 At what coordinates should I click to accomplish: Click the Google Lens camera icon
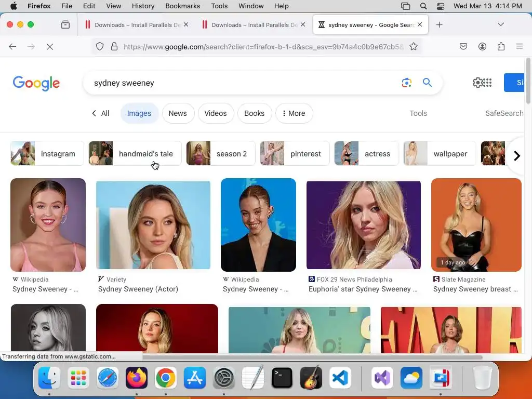pyautogui.click(x=406, y=83)
